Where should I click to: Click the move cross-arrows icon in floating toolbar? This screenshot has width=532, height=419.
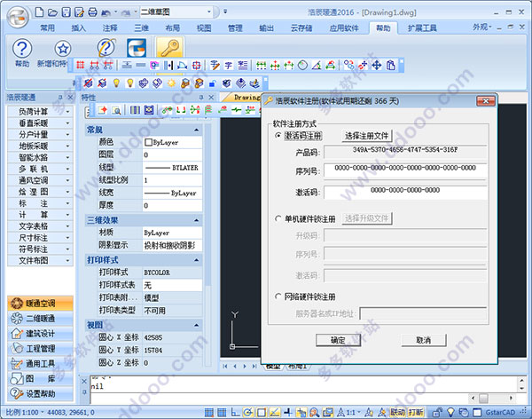pos(376,65)
